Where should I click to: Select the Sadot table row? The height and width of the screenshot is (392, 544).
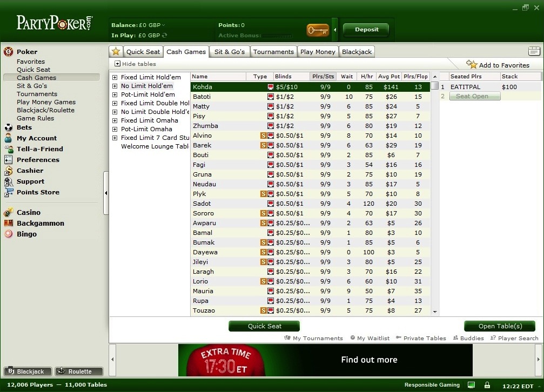point(311,204)
